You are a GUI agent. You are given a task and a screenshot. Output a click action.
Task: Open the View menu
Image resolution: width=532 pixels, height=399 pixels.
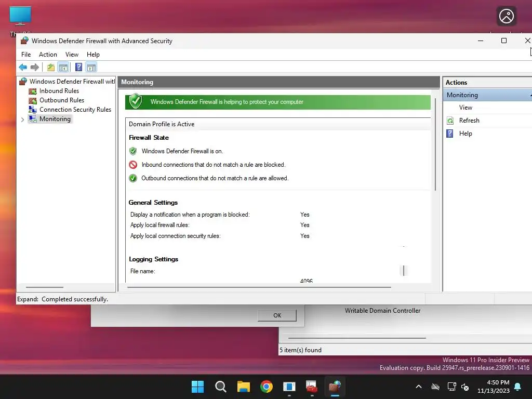tap(72, 54)
